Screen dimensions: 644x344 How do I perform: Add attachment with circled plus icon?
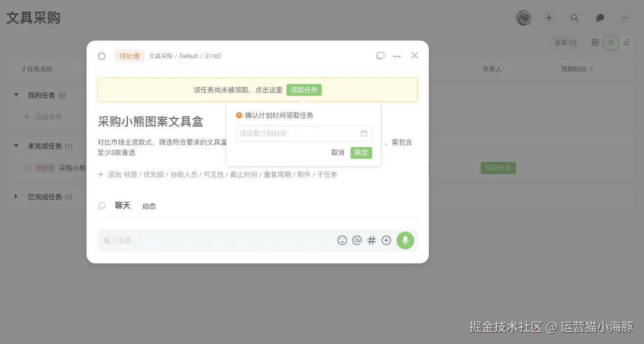(x=386, y=240)
